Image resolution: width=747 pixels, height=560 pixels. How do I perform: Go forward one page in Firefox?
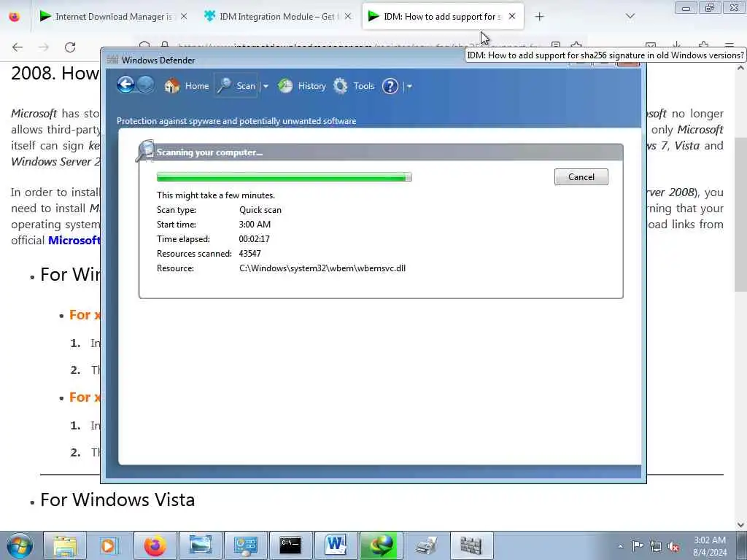(x=43, y=47)
